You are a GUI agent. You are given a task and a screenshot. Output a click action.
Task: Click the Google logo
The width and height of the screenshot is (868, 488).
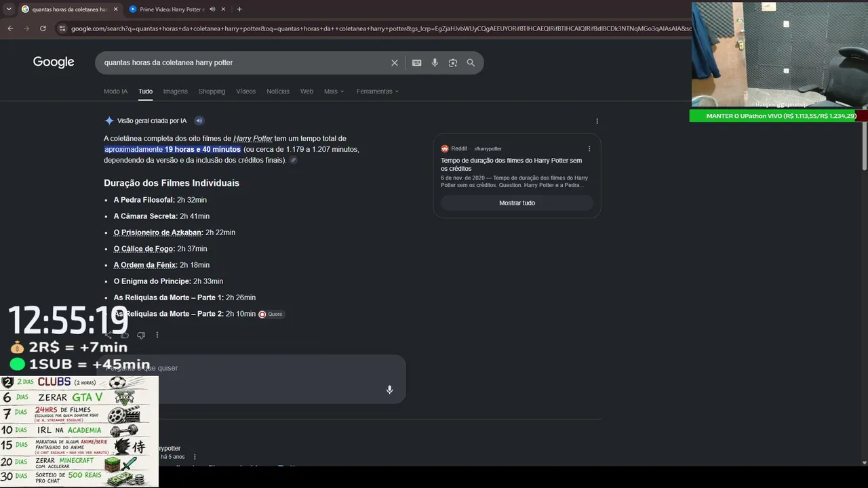[54, 62]
